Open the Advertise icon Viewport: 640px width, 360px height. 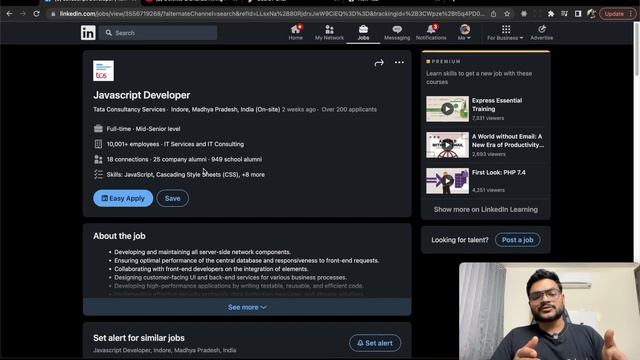tap(542, 32)
